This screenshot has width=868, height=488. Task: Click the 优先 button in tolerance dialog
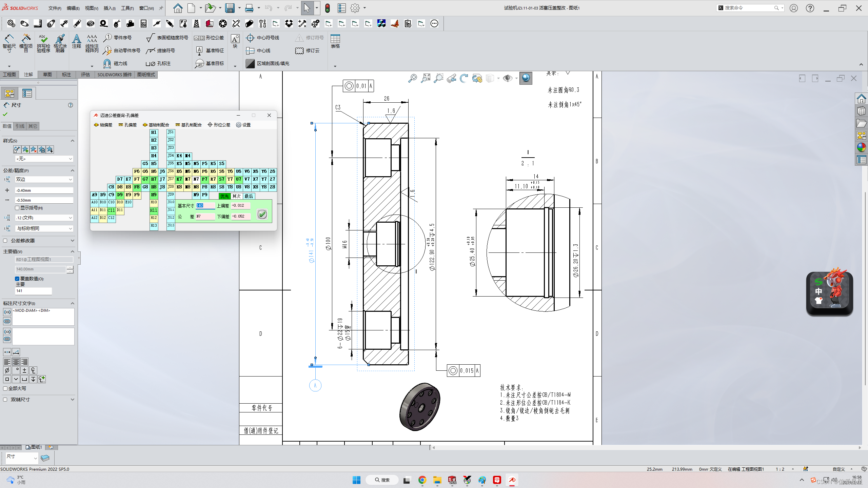pos(224,196)
